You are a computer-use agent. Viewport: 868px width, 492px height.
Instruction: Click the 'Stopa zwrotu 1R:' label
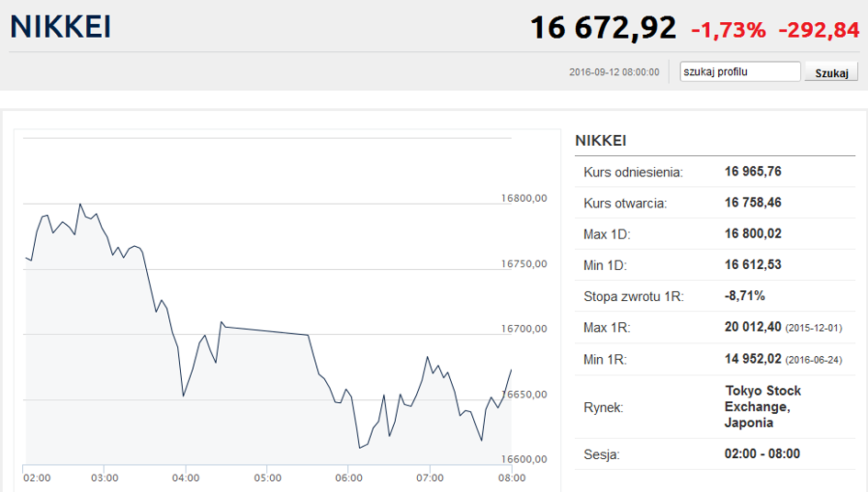pos(633,296)
